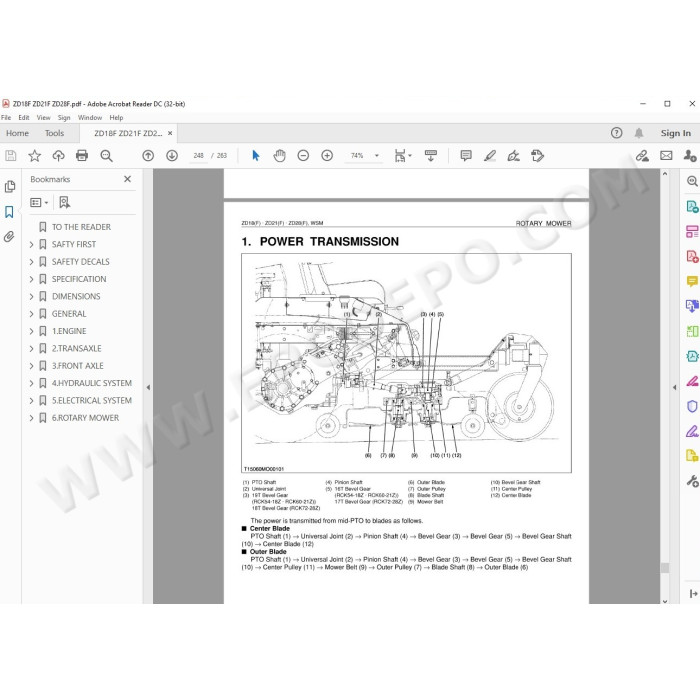Jump to 3.FRONT AXLE bookmark
700x700 pixels.
(x=78, y=366)
